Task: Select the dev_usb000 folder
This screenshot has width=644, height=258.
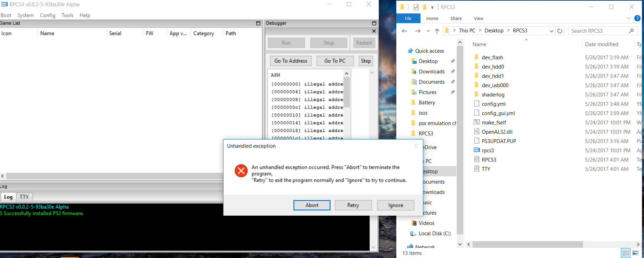Action: 495,85
